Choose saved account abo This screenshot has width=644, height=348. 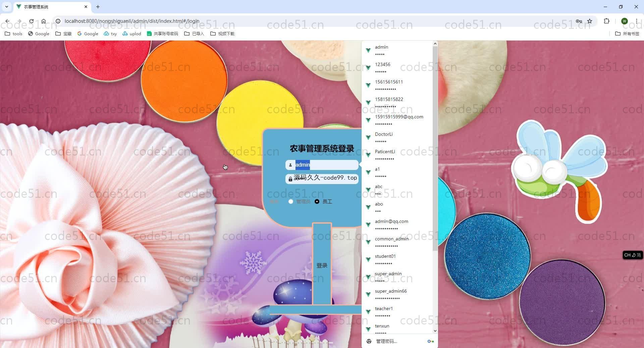(x=397, y=207)
